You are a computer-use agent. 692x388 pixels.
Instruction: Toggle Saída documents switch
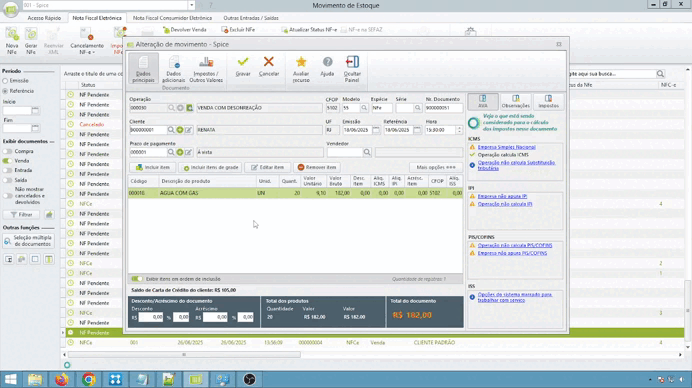(x=8, y=180)
